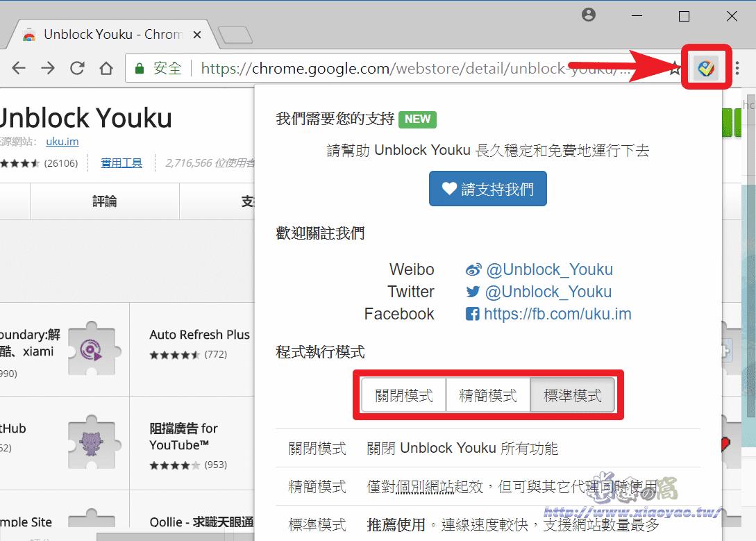Click the Unblock Youku page title
Viewport: 756px width, 541px height.
86,117
